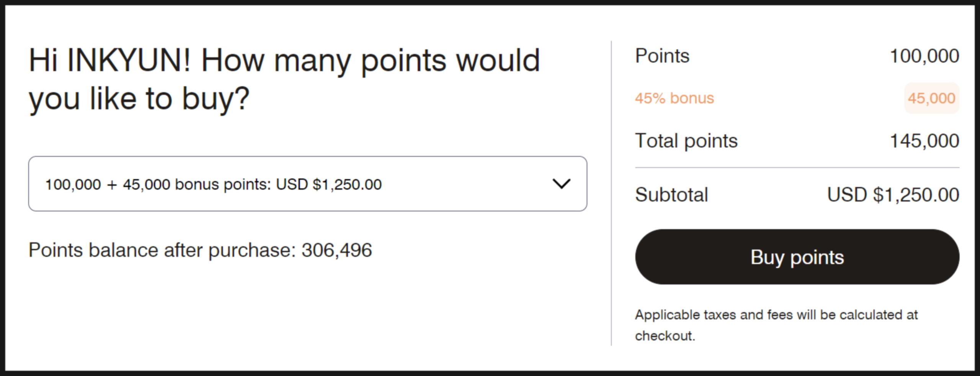Click the 145,000 total points value
980x376 pixels.
924,141
